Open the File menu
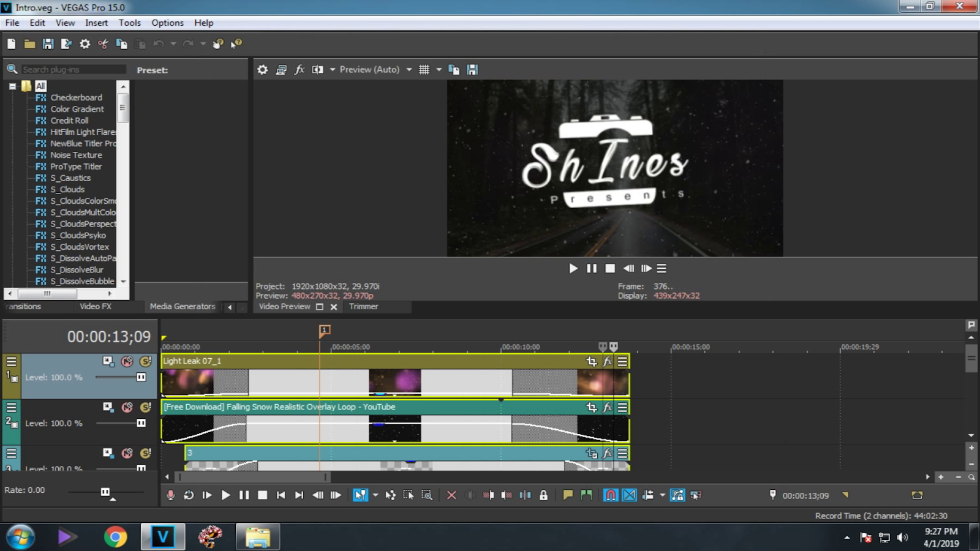 tap(12, 23)
